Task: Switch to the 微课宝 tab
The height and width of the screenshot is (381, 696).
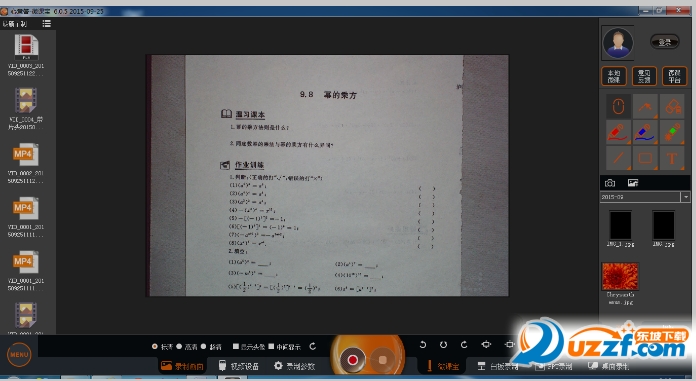Action: tap(443, 366)
